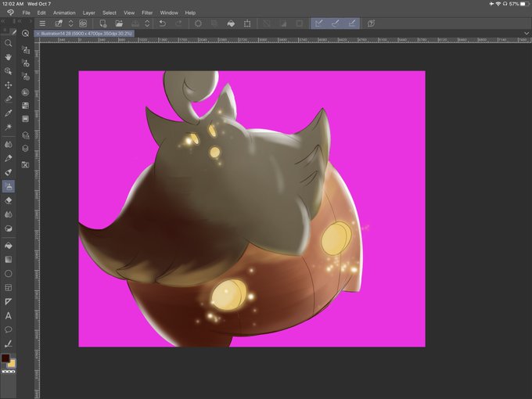The width and height of the screenshot is (532, 399).
Task: Open the Animation menu
Action: pyautogui.click(x=64, y=13)
